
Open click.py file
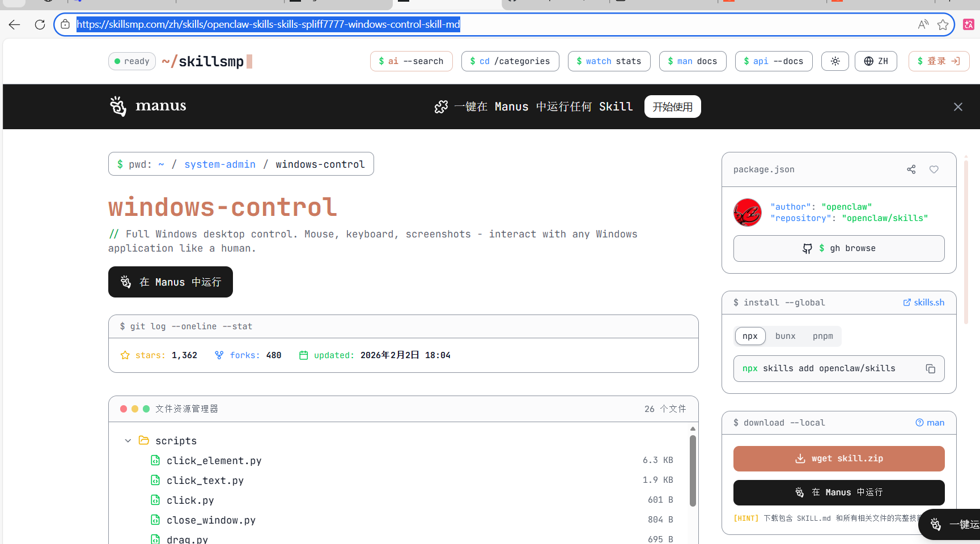point(190,500)
